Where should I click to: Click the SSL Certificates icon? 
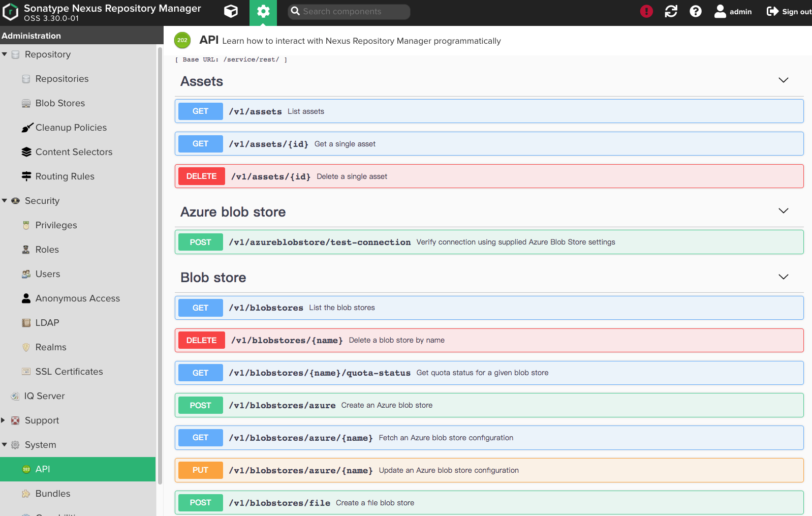26,372
